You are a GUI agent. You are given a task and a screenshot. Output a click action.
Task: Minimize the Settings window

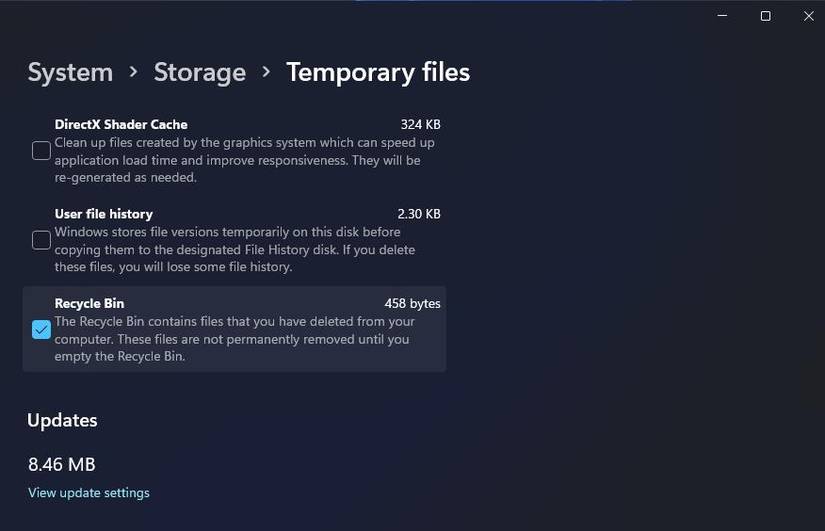pyautogui.click(x=721, y=16)
